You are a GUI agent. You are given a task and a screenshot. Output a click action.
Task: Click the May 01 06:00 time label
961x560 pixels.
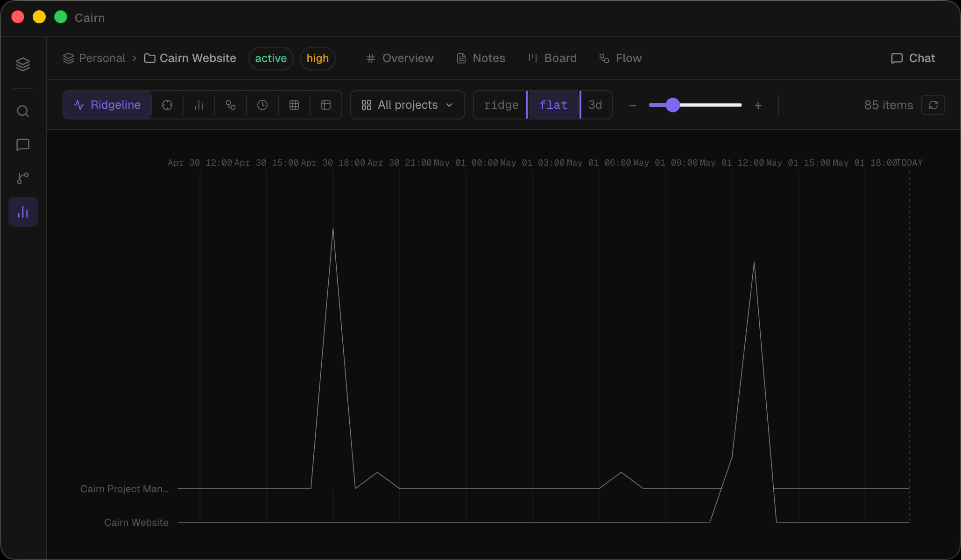(599, 163)
